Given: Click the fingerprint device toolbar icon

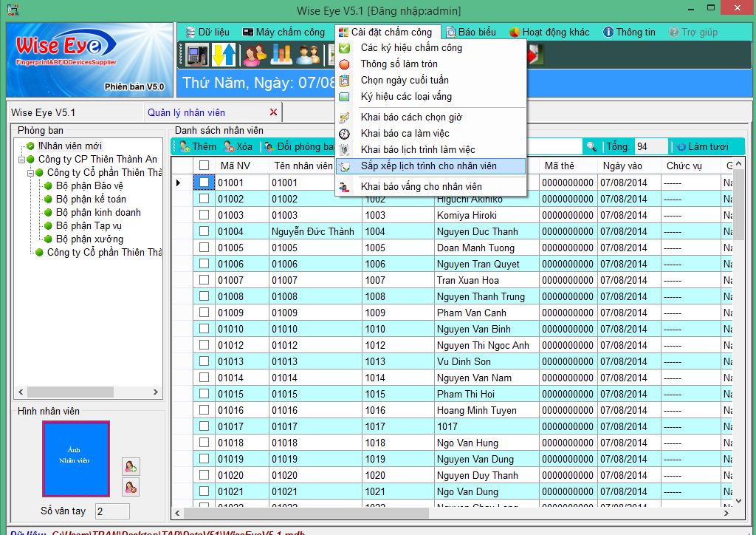Looking at the screenshot, I should click(x=197, y=55).
